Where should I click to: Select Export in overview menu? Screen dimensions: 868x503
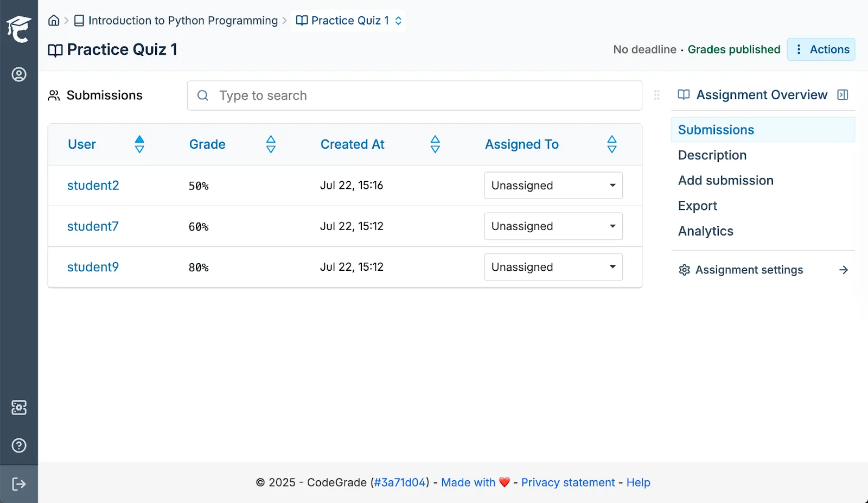(763, 206)
